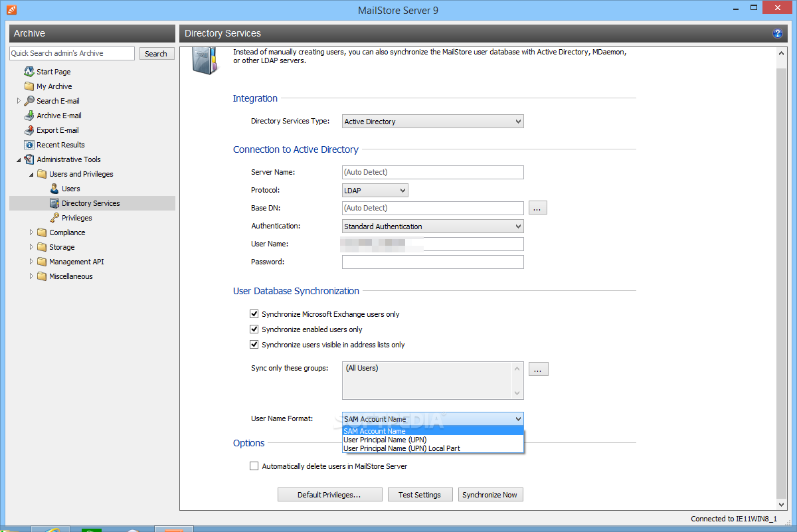Click the Search button
797x532 pixels.
(157, 54)
